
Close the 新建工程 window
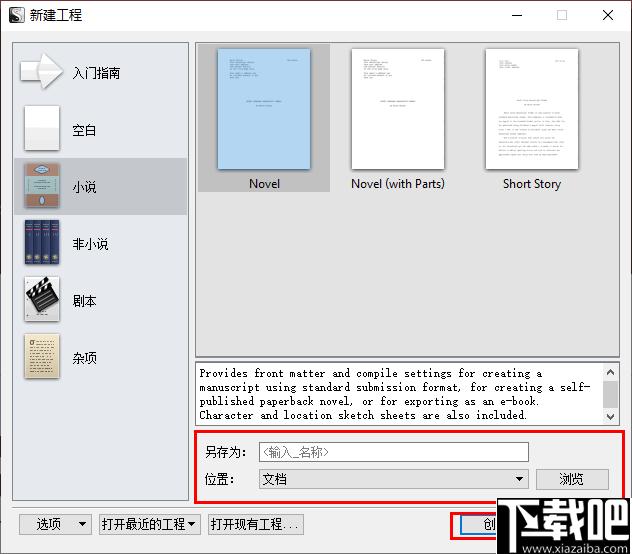(x=608, y=15)
